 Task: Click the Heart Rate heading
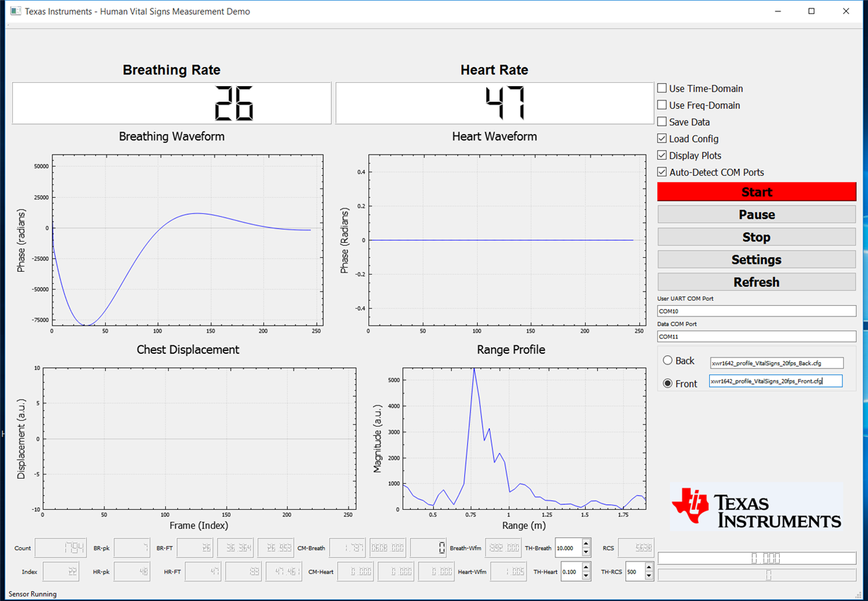pos(494,70)
